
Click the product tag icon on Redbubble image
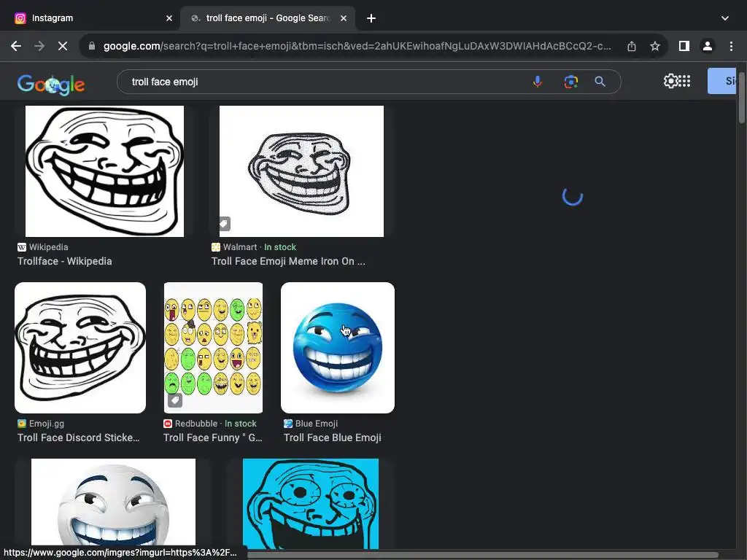point(175,400)
